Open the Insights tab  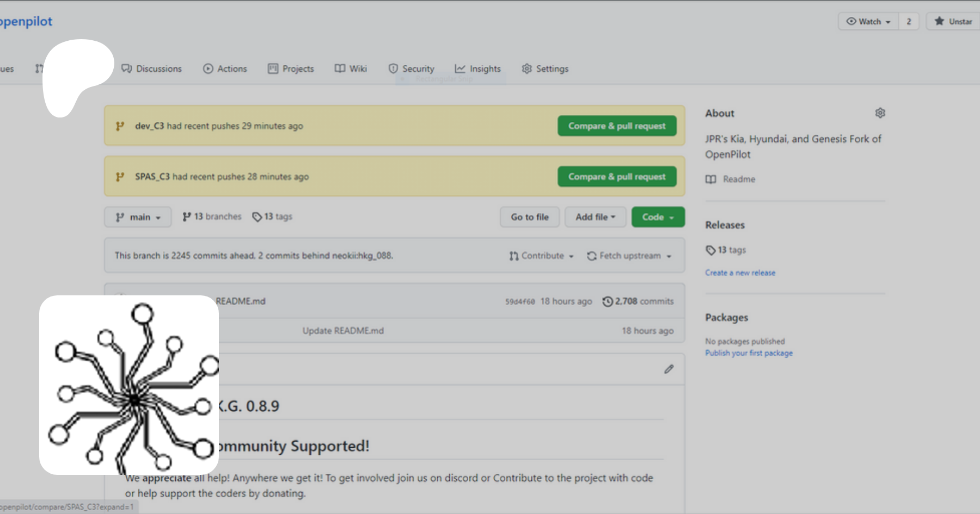[477, 69]
